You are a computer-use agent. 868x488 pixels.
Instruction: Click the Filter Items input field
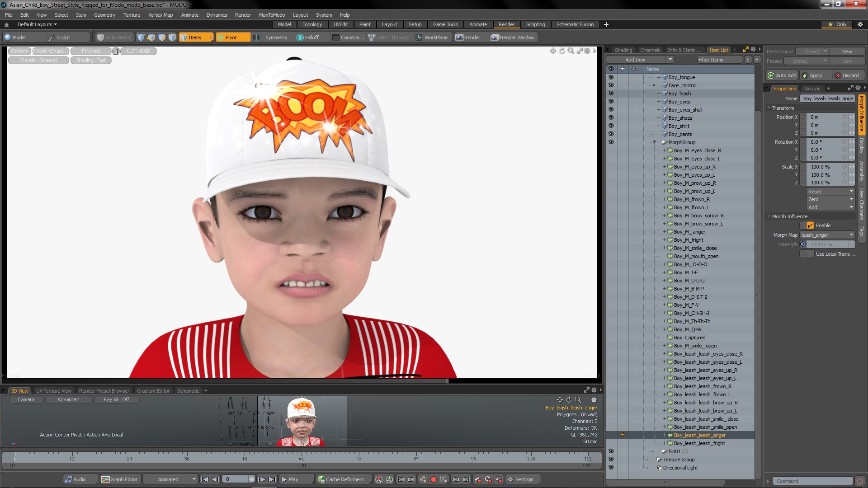point(719,60)
